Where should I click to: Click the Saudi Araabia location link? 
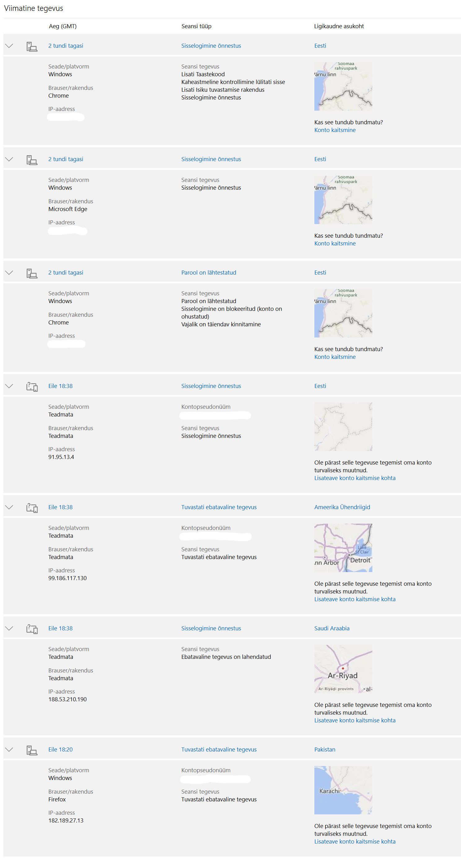click(332, 628)
